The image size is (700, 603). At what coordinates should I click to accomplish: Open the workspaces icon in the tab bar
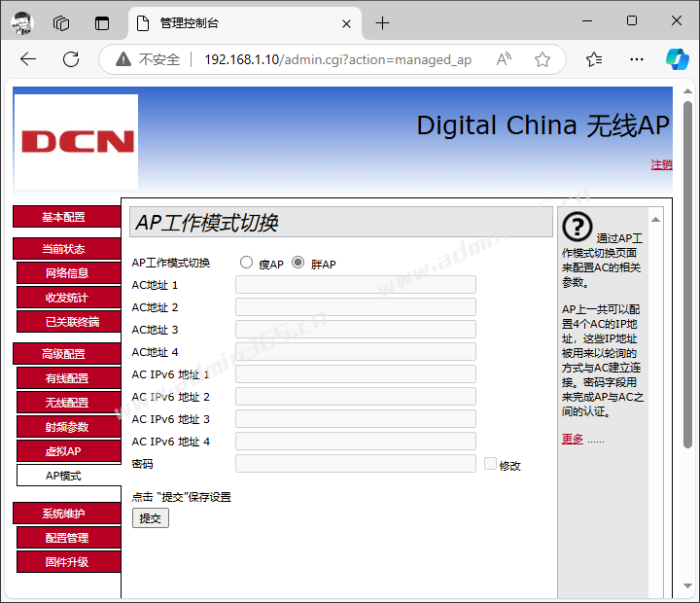tap(61, 22)
